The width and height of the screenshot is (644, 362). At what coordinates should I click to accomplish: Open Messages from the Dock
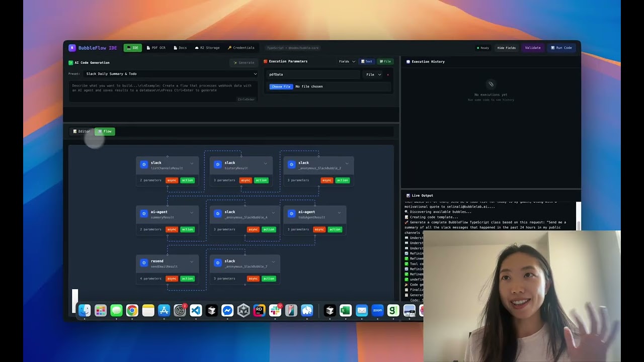[x=116, y=311]
